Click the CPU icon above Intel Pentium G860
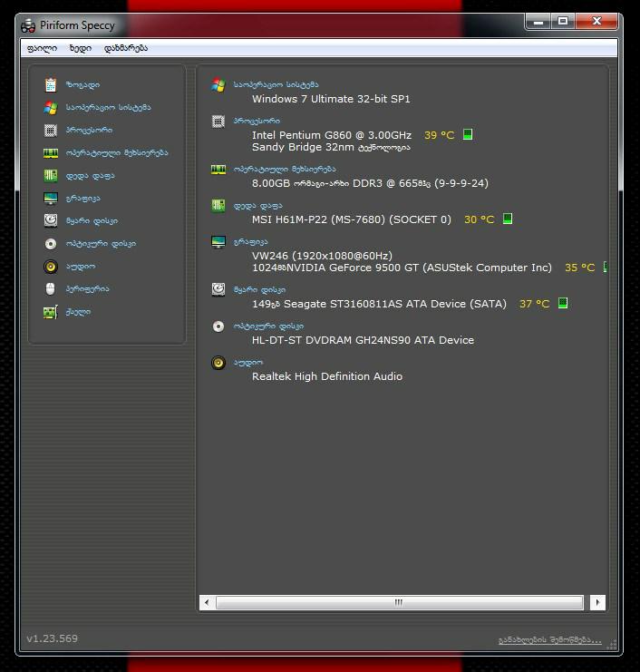 [218, 122]
